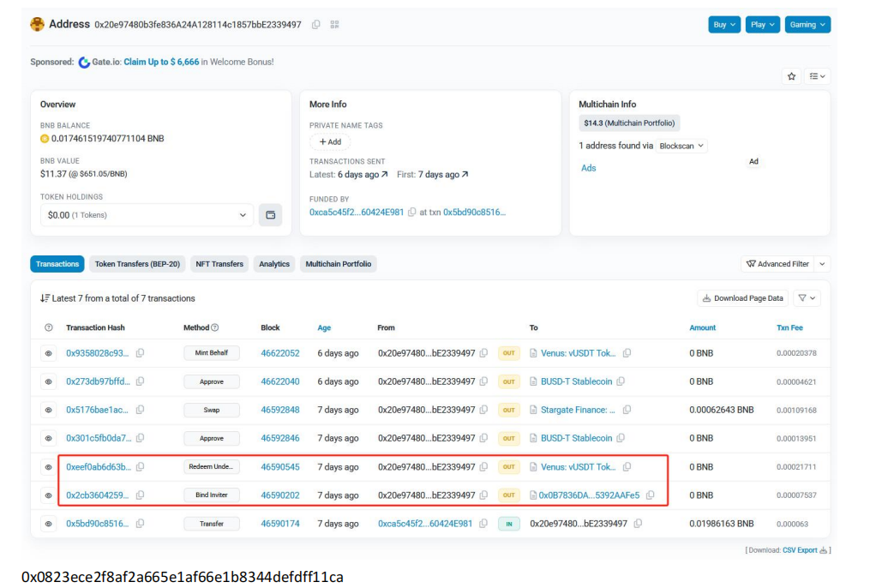Screen dimensions: 870x588
Task: Open the Buy dropdown menu
Action: coord(724,25)
